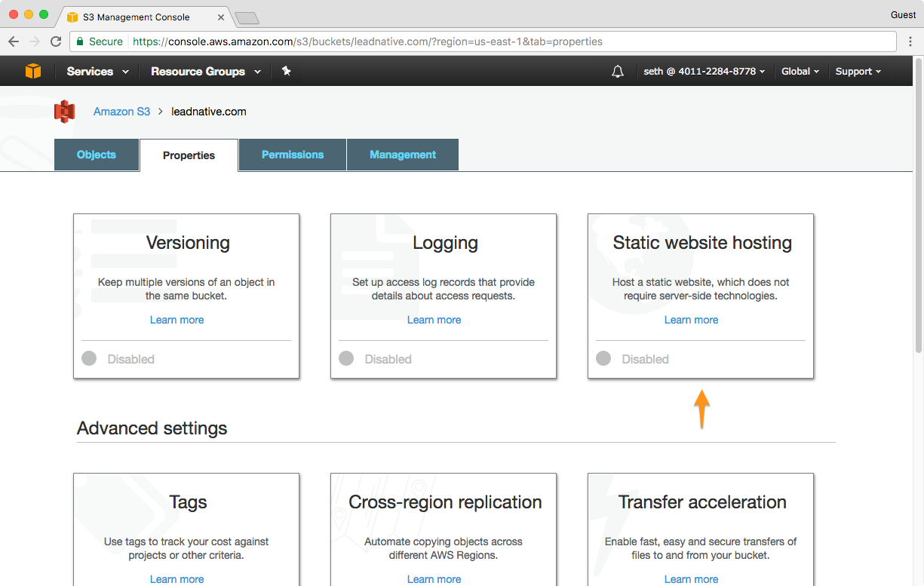Click the page vertical scrollbar

tap(918, 226)
